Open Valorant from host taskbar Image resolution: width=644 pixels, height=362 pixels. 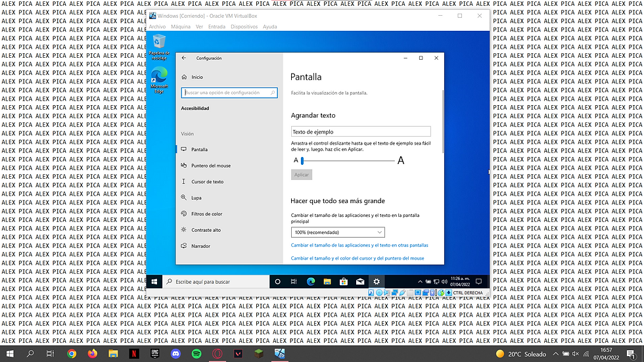(x=238, y=354)
